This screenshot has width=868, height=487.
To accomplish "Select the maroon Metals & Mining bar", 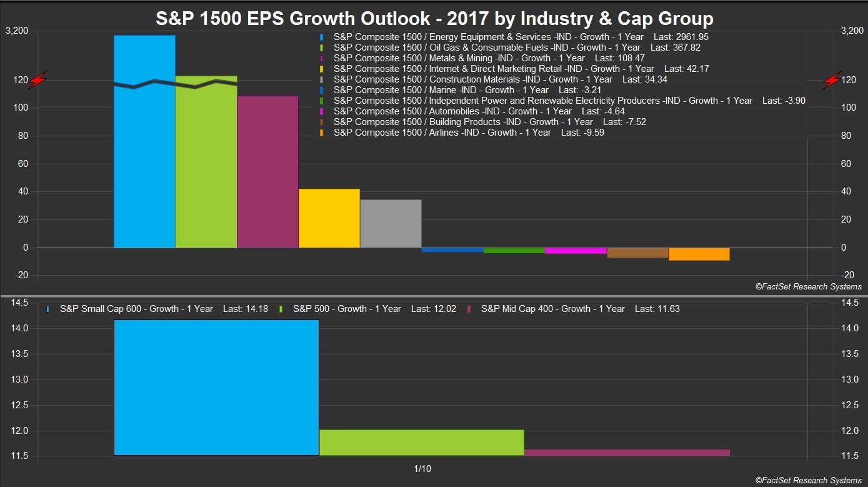I will 268,172.
